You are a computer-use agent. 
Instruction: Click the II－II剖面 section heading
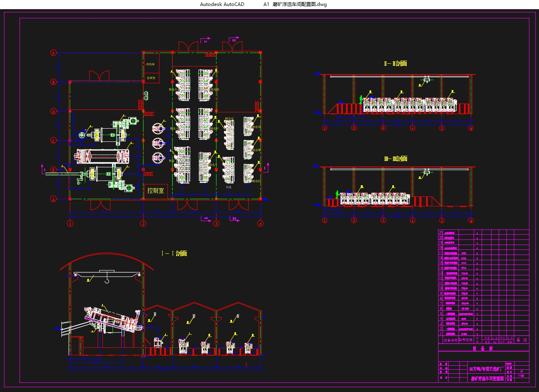point(395,63)
